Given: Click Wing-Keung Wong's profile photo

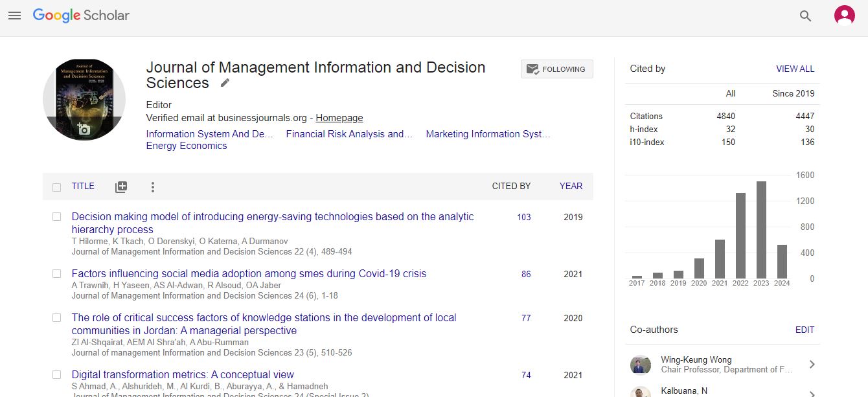Looking at the screenshot, I should tap(641, 365).
